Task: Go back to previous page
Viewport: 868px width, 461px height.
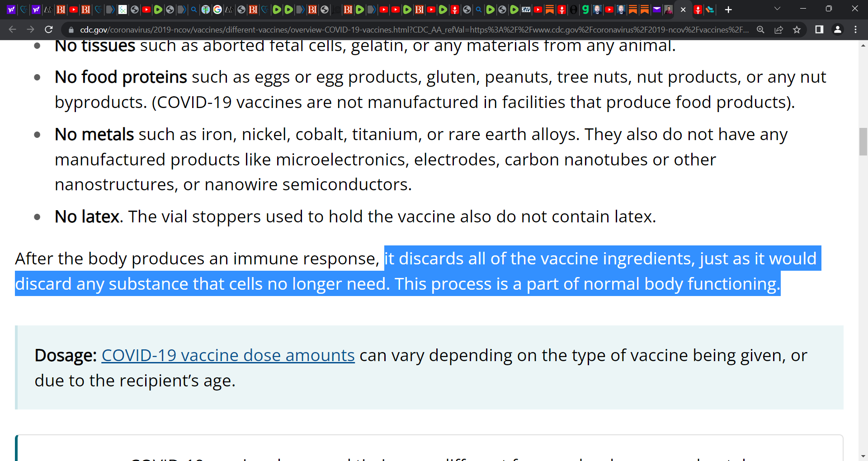Action: pos(13,29)
